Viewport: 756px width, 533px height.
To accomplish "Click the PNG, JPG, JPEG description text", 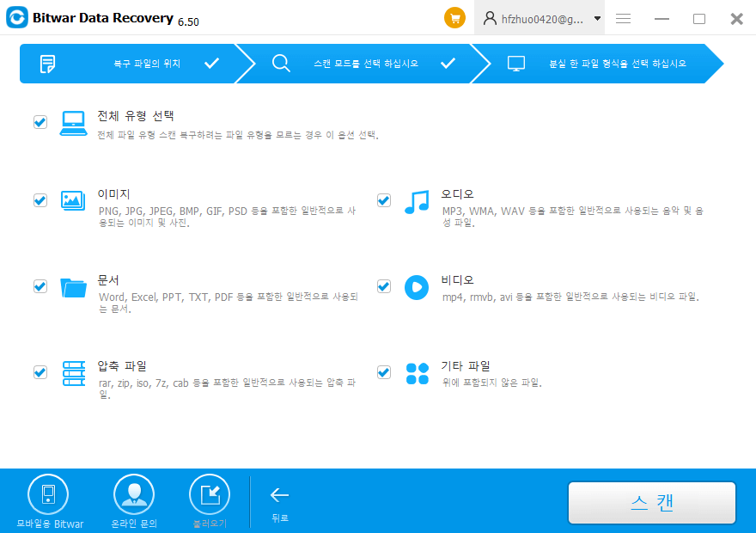I will click(x=227, y=217).
